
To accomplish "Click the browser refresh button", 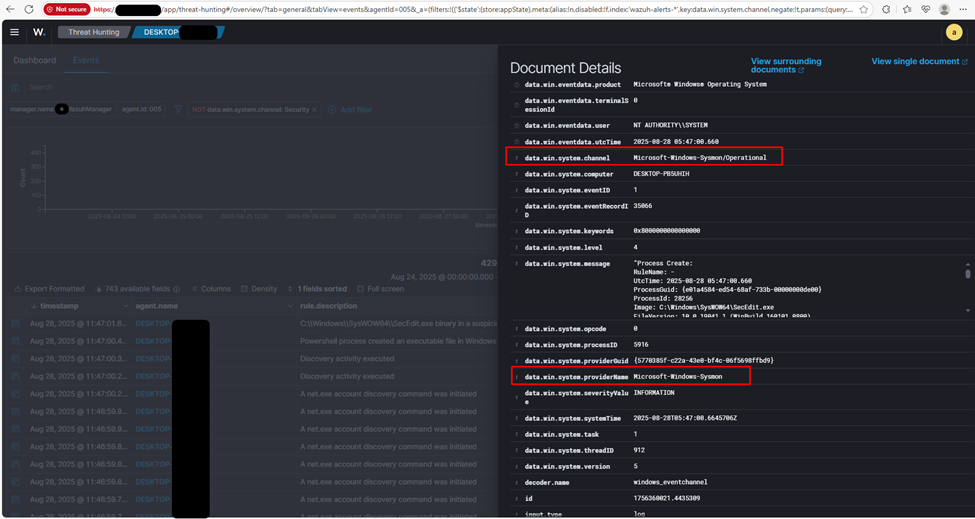I will click(x=28, y=9).
